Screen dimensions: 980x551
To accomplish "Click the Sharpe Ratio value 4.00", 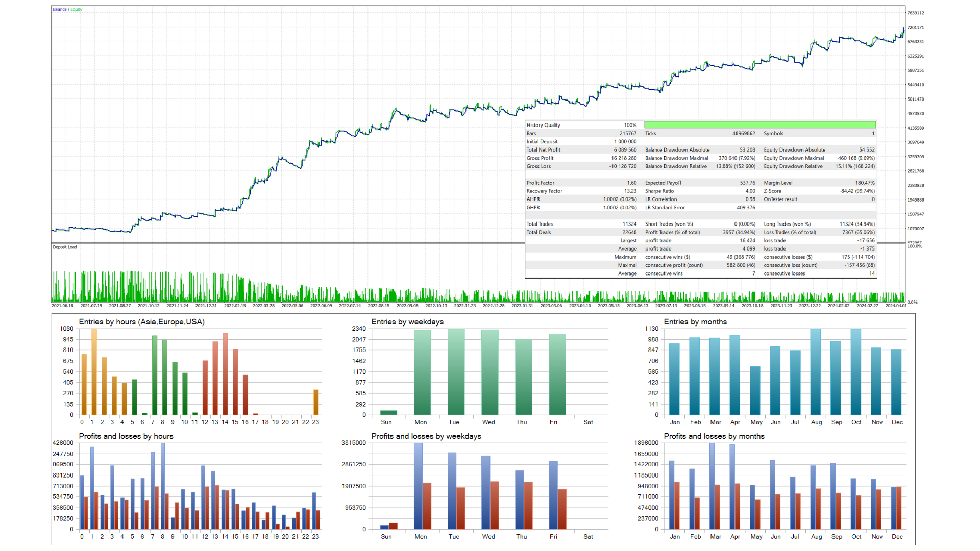I will (750, 191).
